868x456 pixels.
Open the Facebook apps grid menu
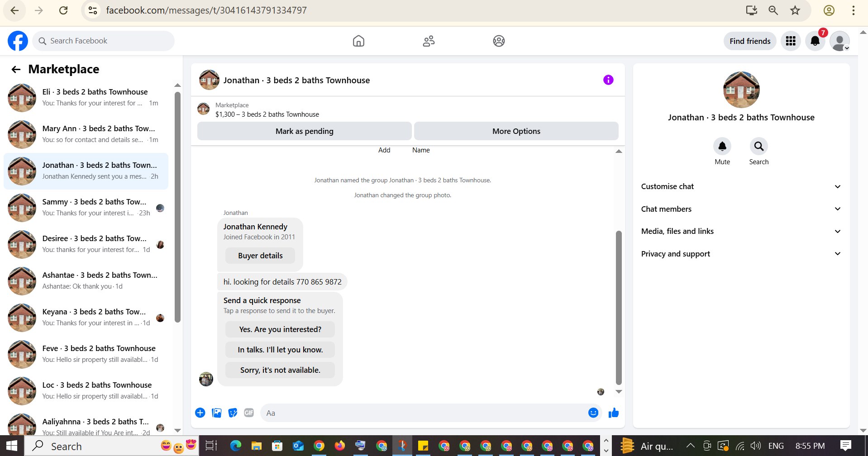click(791, 41)
